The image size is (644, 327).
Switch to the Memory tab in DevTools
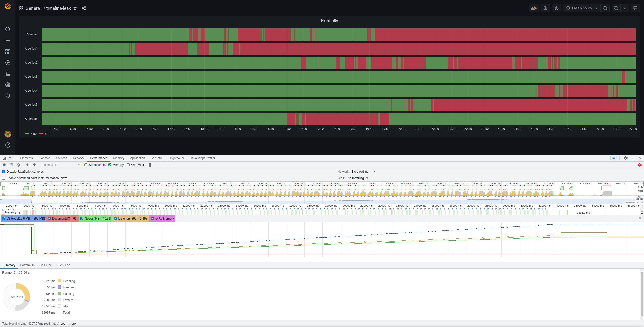tap(118, 158)
